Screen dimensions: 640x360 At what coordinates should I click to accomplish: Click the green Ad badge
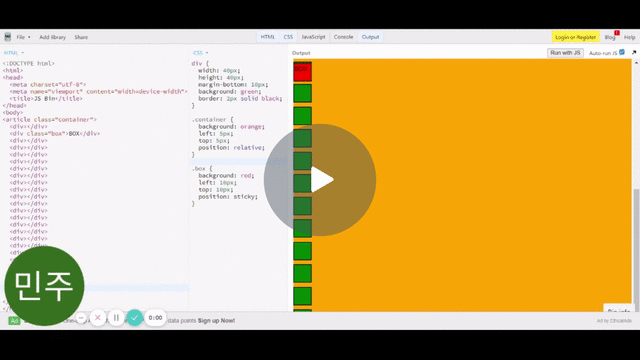[14, 321]
